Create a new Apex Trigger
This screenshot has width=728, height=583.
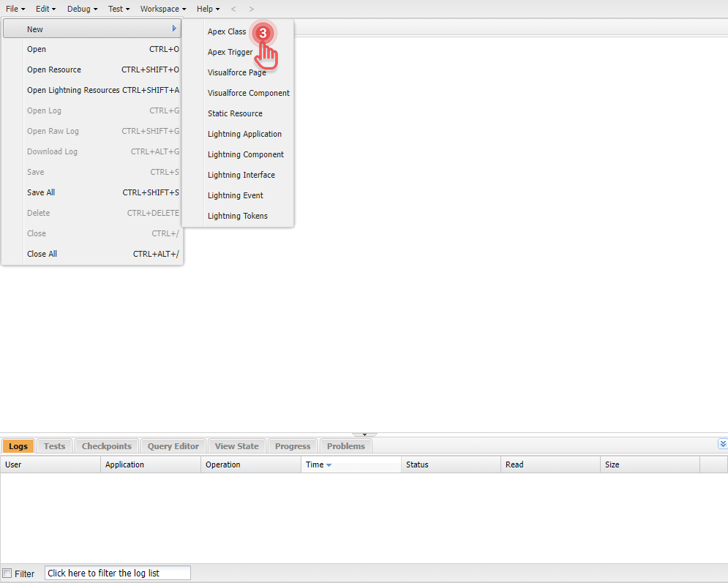(x=229, y=52)
